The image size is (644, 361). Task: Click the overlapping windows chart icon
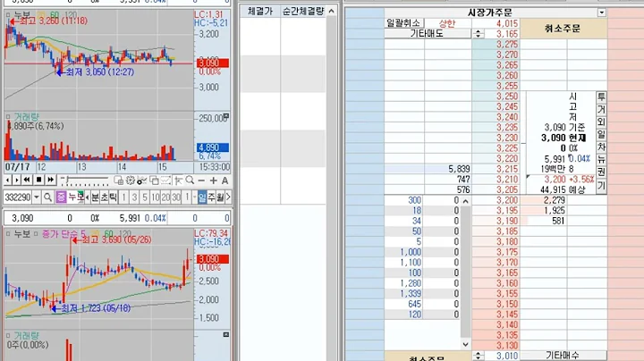[155, 180]
